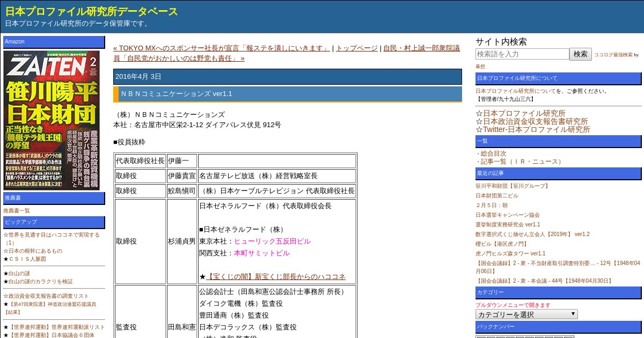Open previous article about TOKYO MX sponsor
Screen dimensions: 644x338
[x=222, y=48]
